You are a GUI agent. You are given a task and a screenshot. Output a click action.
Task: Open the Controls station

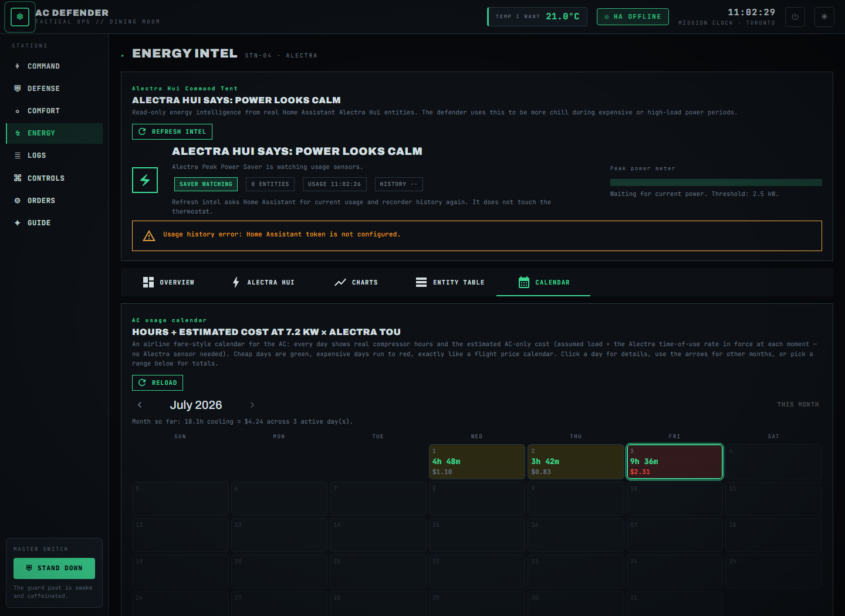[54, 178]
